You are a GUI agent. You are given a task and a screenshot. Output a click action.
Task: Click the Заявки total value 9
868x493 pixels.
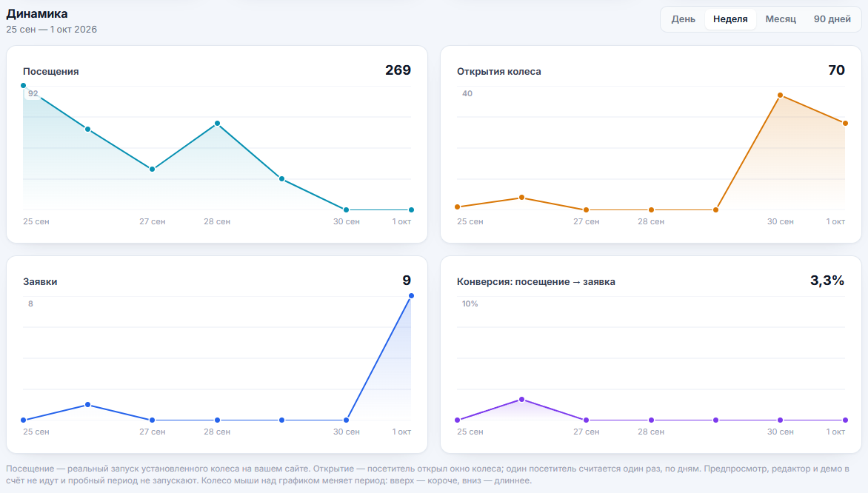coord(407,281)
